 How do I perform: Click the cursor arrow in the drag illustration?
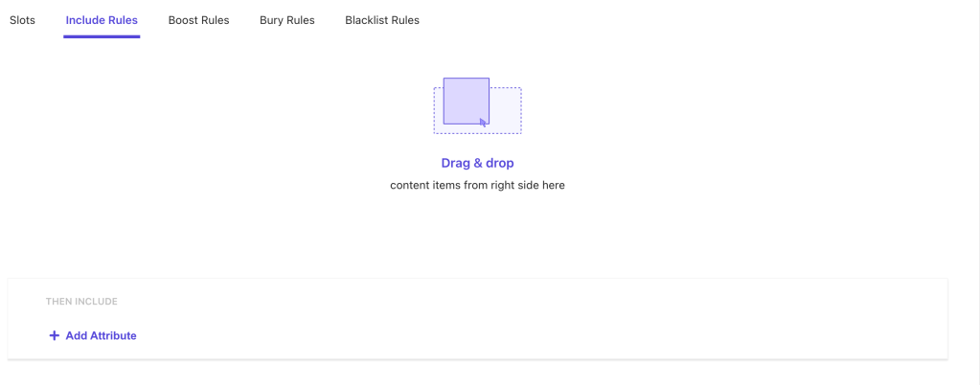point(484,122)
